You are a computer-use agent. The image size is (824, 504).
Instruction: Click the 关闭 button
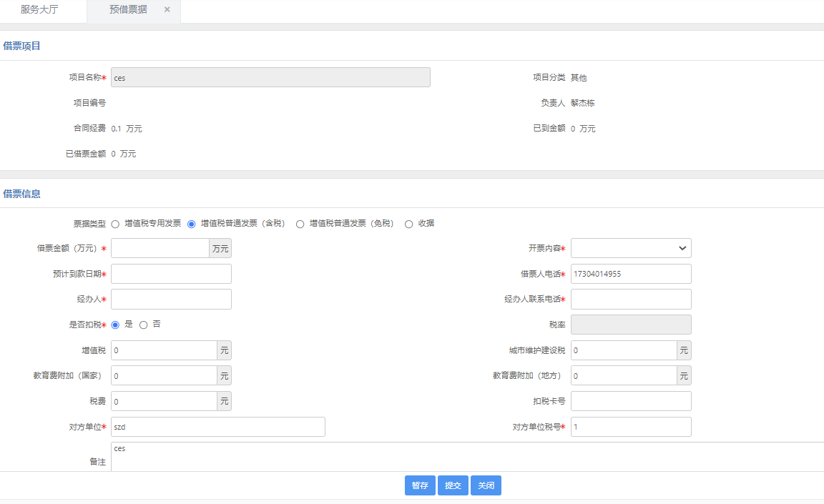pos(486,485)
